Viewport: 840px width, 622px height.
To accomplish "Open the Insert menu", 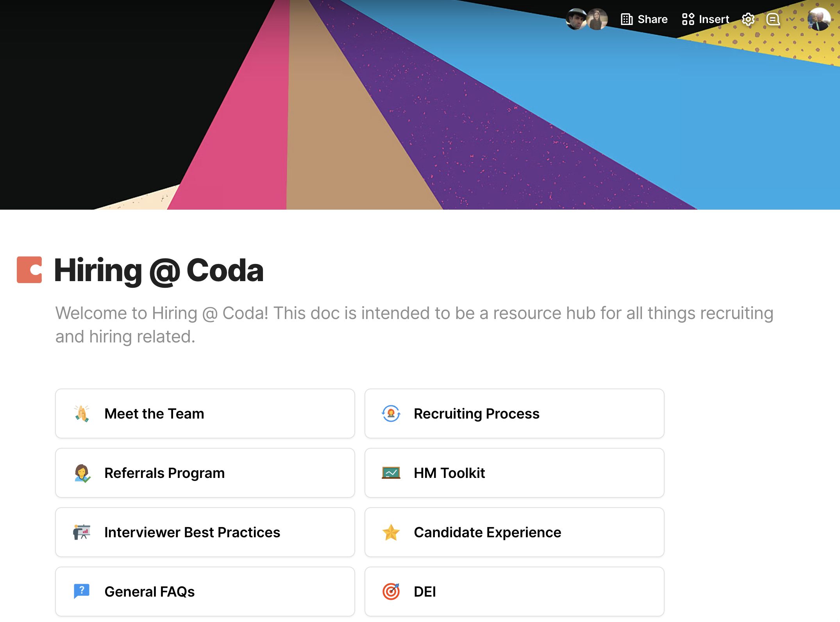I will [705, 19].
